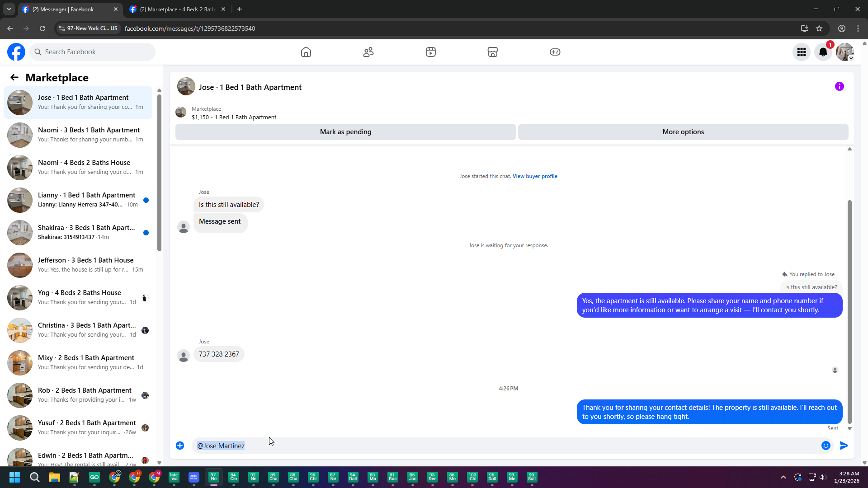Open Christina 3 Beds 1 Bath chat
868x488 pixels.
pyautogui.click(x=78, y=330)
